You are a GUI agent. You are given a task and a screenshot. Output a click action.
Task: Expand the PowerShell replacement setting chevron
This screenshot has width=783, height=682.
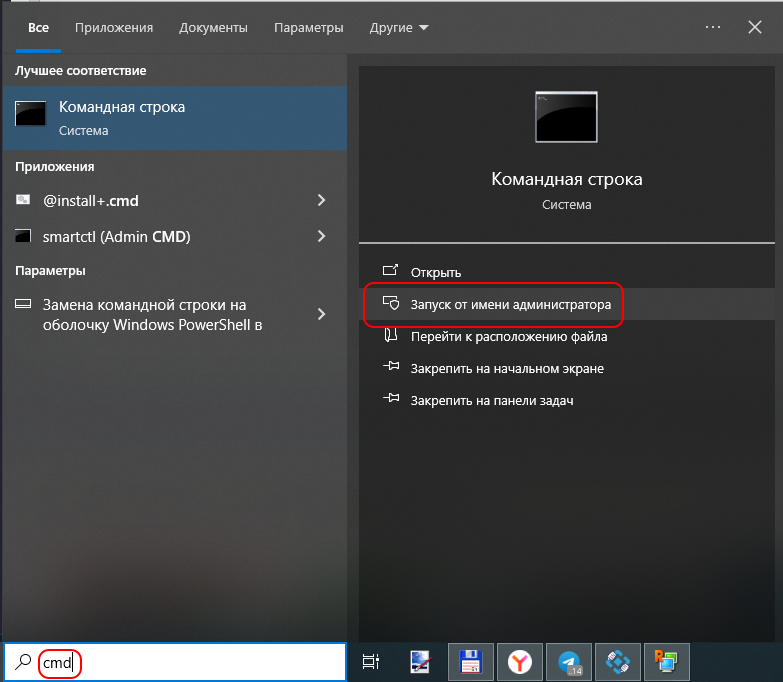pyautogui.click(x=322, y=314)
